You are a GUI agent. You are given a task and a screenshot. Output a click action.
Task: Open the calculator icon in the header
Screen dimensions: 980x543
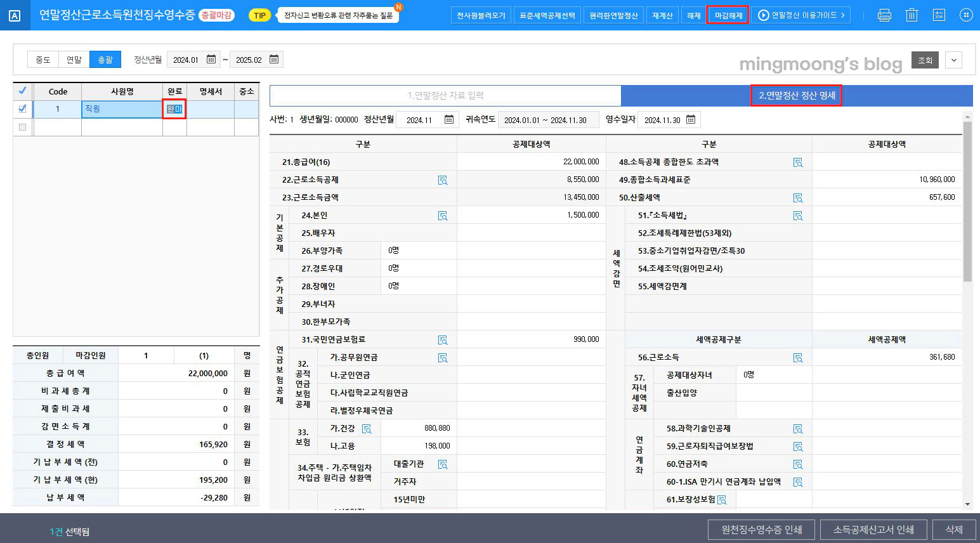[x=939, y=14]
